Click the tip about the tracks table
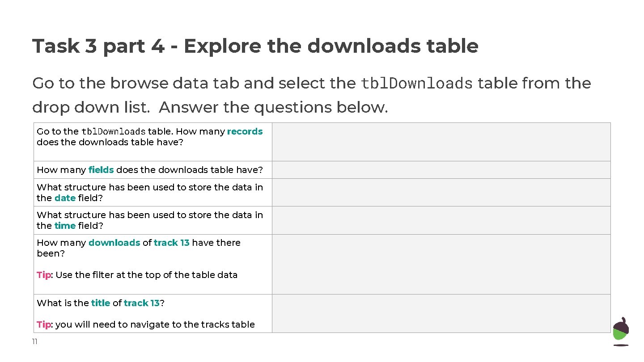Viewport: 644px width, 362px height. (146, 324)
